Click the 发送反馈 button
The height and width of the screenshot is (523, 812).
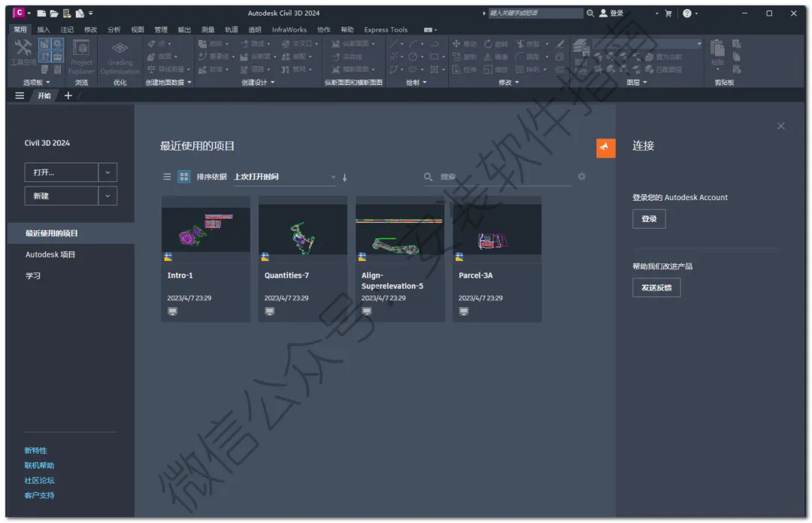coord(656,287)
